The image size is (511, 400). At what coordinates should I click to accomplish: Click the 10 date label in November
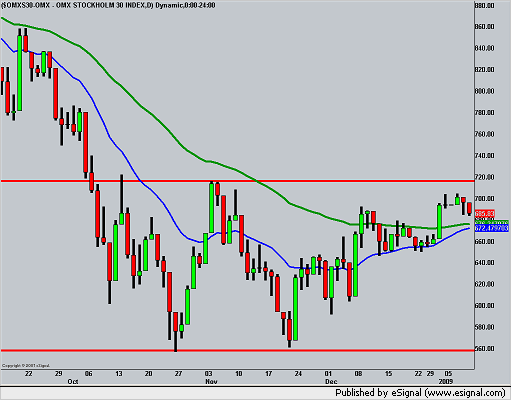pos(239,374)
